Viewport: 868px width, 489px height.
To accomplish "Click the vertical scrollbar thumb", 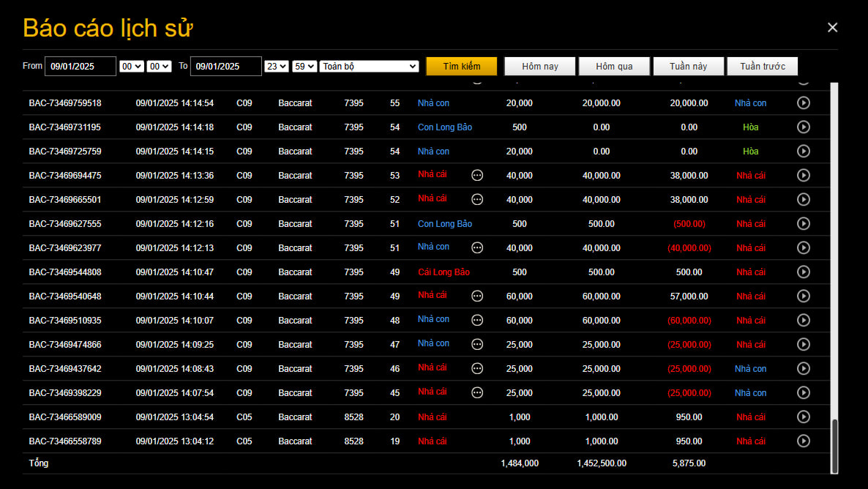I will 834,446.
